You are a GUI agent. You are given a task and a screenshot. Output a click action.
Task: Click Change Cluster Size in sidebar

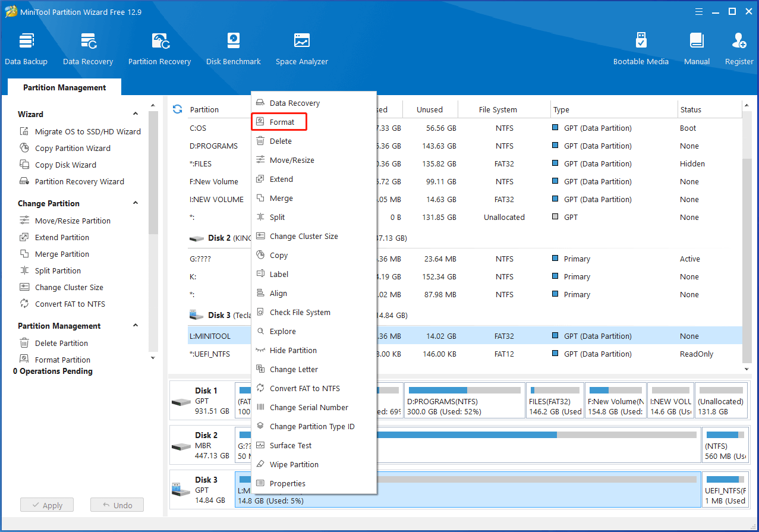[62, 287]
